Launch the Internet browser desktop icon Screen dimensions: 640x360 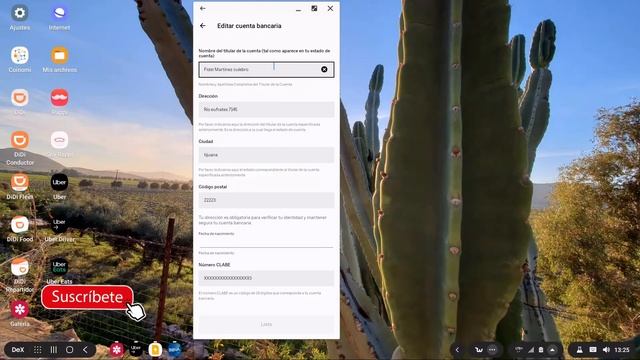59,13
